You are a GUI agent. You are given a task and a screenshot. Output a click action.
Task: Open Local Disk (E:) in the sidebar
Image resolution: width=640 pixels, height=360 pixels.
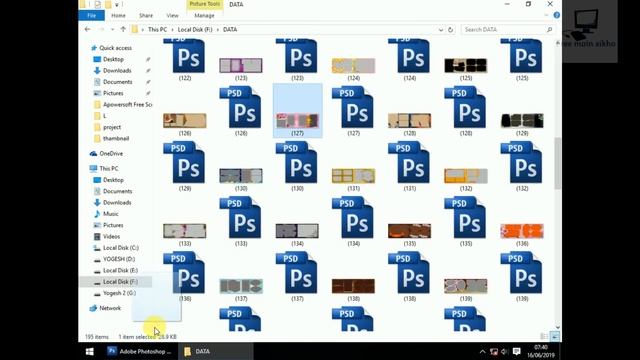[120, 270]
